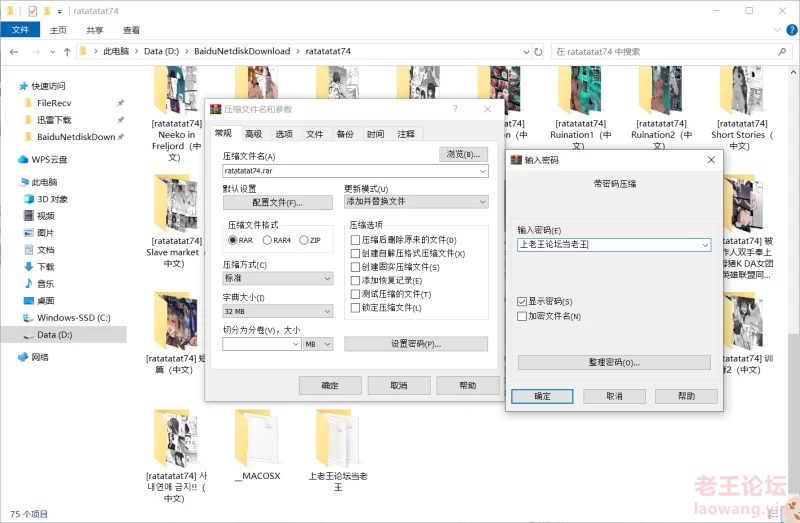Open volume size value dropdown
Viewport: 800px width, 523px height.
295,344
